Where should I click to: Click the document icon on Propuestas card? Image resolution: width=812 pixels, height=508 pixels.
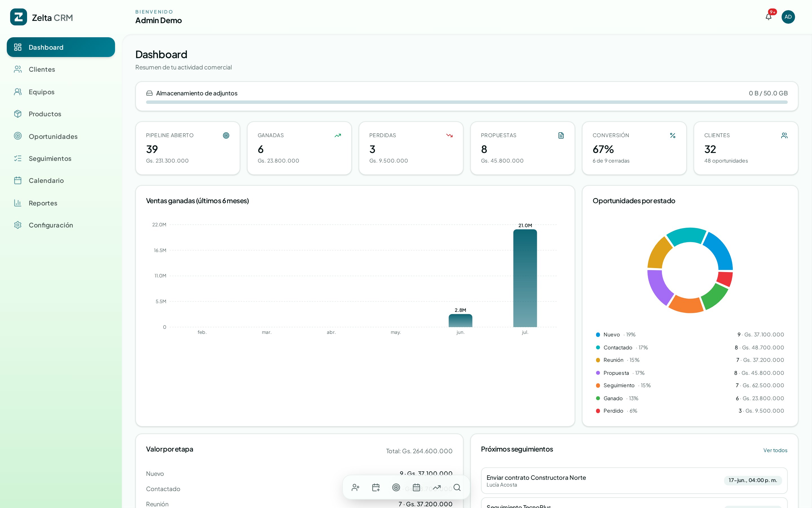(561, 135)
